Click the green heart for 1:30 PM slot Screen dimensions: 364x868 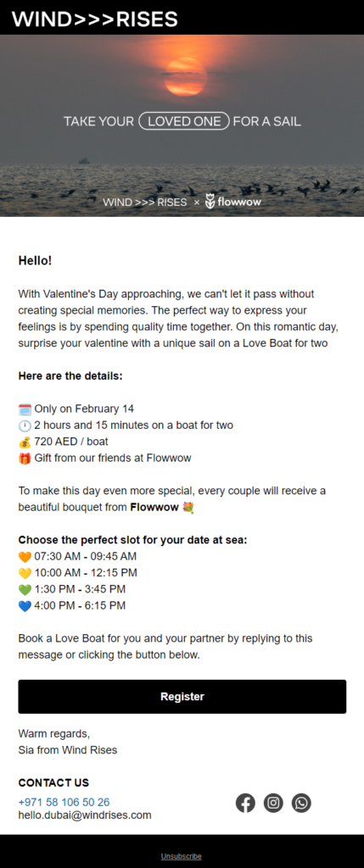(25, 590)
